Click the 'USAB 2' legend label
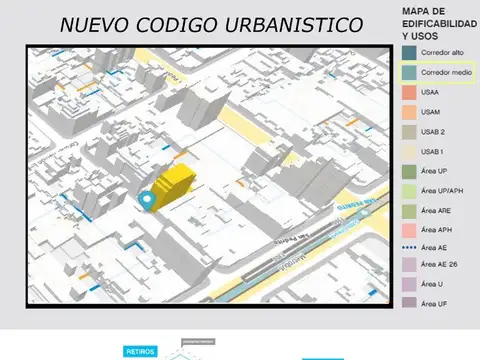Screen dimensions: 480x360 [x=433, y=132]
